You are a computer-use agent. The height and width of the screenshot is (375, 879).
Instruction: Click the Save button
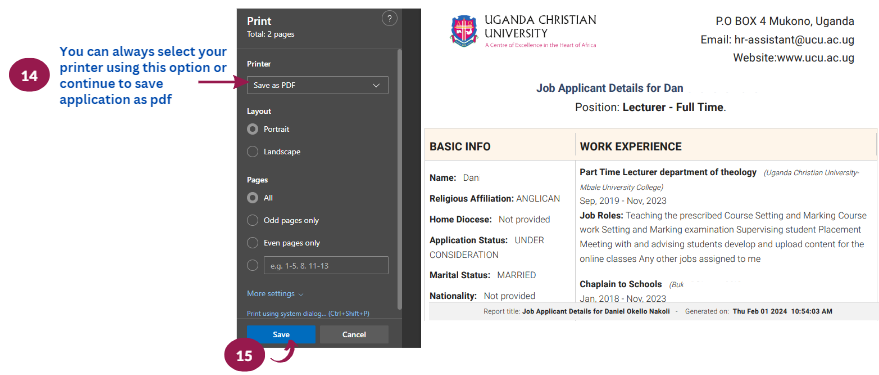tap(281, 335)
